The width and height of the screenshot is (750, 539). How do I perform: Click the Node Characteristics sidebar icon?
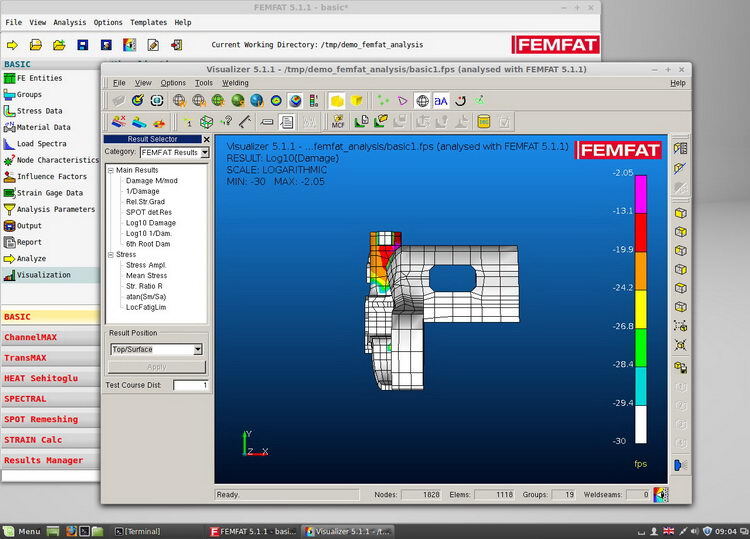tap(9, 160)
